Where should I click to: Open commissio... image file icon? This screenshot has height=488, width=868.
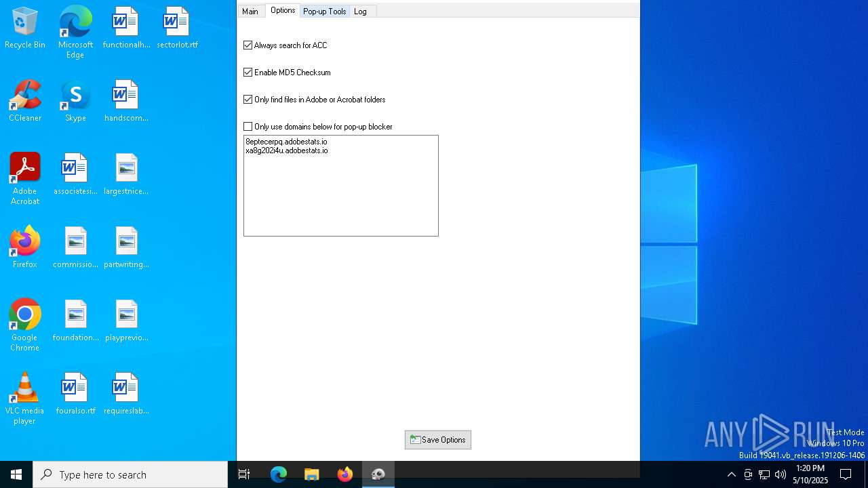click(x=75, y=248)
